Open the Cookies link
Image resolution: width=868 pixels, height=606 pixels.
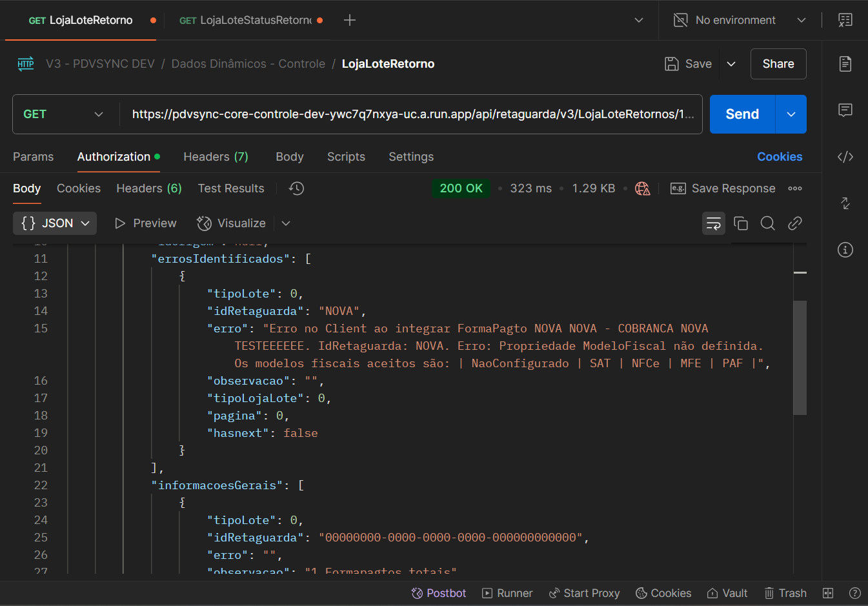click(779, 157)
